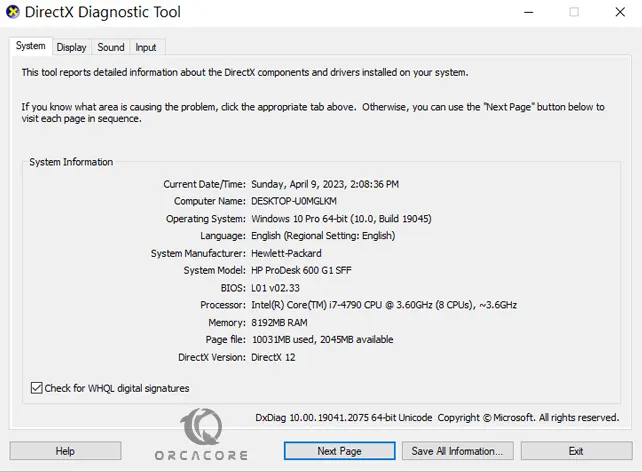Click the BIOS label

[x=233, y=288]
